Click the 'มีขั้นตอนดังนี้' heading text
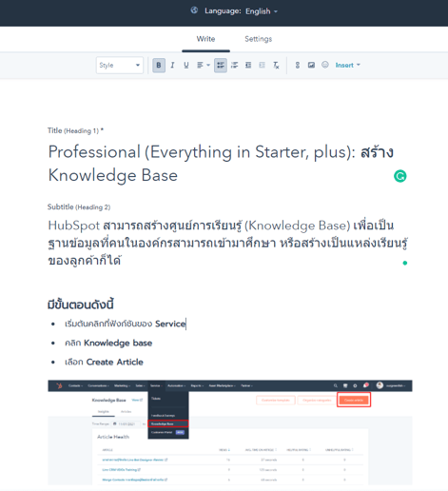The width and height of the screenshot is (448, 491). click(x=81, y=304)
